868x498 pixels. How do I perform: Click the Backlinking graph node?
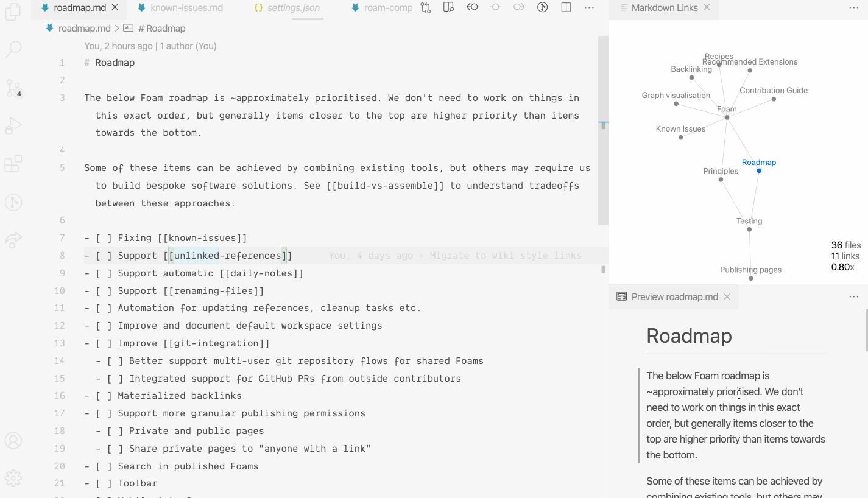pyautogui.click(x=691, y=77)
